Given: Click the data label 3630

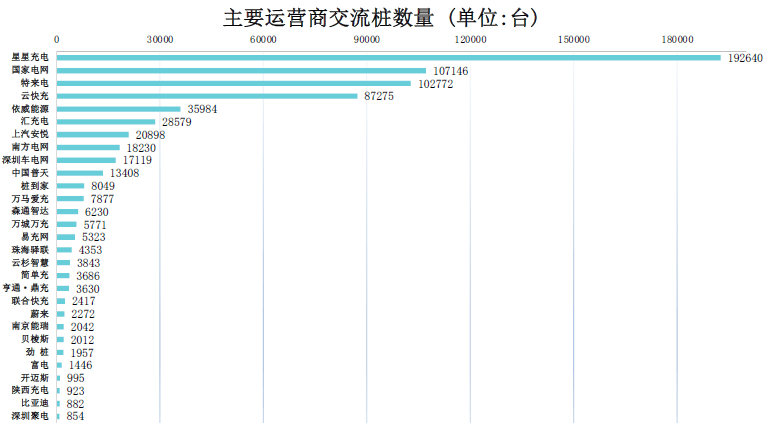Looking at the screenshot, I should point(87,289).
